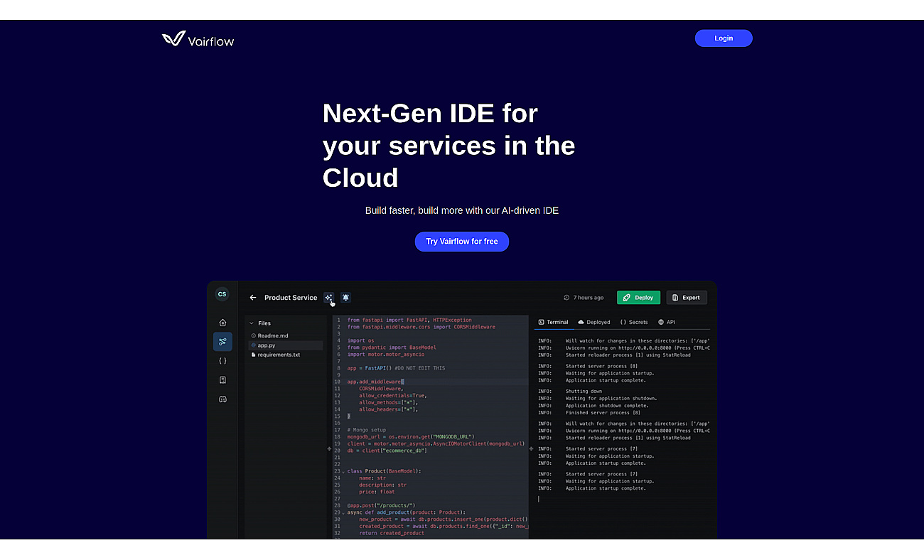Open the API tab

[667, 322]
